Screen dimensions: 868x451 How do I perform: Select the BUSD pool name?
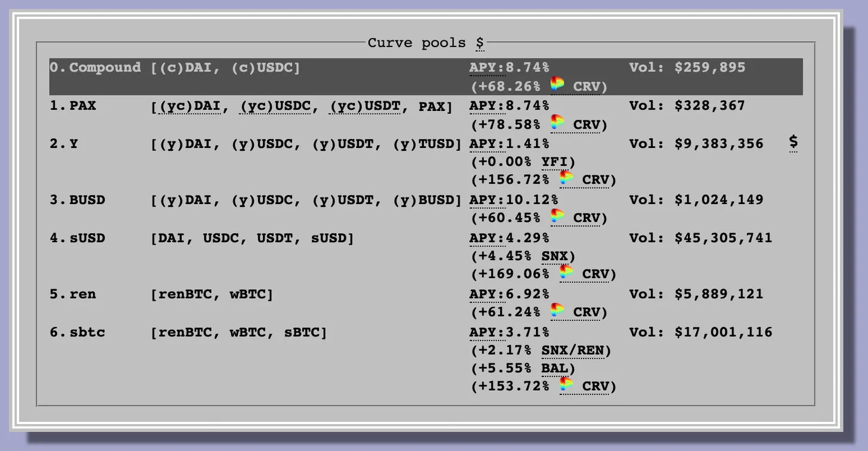pyautogui.click(x=87, y=200)
